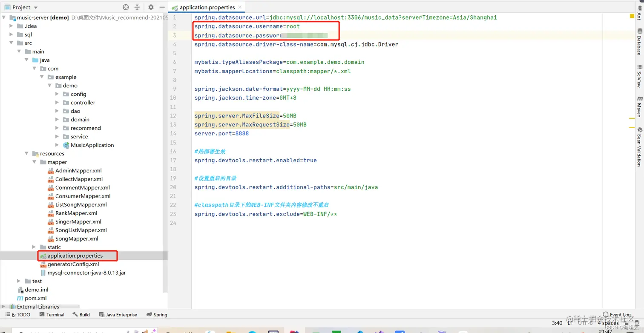The image size is (644, 333).
Task: Open the SciView side panel
Action: click(639, 76)
